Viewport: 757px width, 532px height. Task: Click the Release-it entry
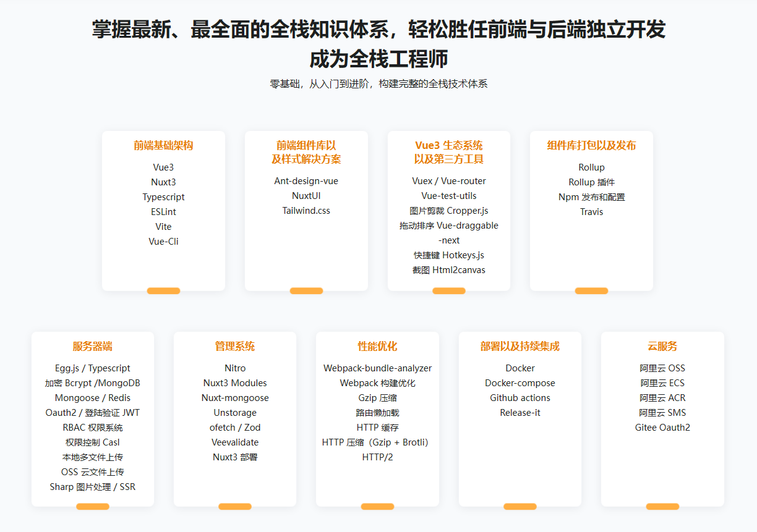click(520, 413)
